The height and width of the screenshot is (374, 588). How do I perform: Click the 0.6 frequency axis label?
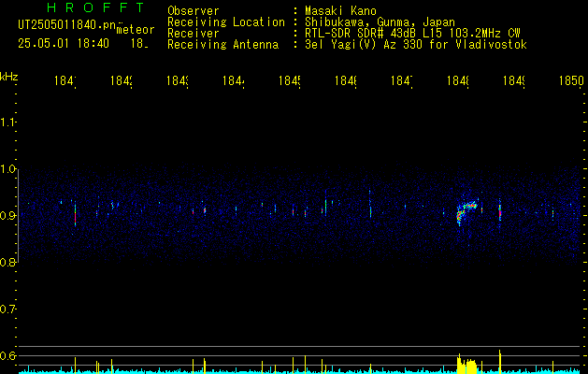[x=7, y=355]
